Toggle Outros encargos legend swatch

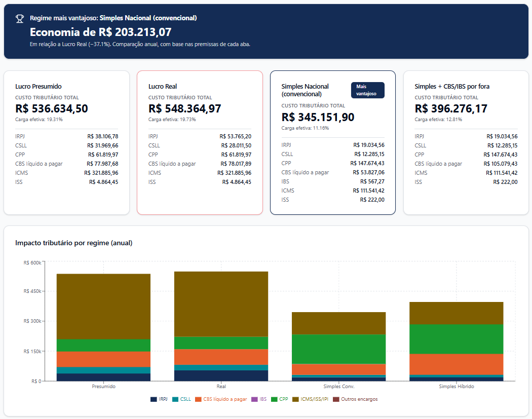(336, 399)
